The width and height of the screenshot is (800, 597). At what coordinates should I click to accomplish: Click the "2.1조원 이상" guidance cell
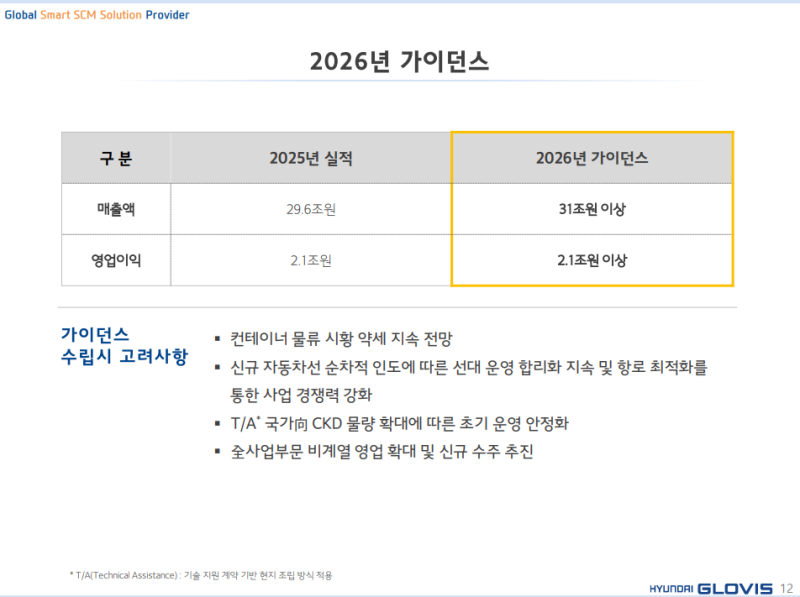coord(592,261)
